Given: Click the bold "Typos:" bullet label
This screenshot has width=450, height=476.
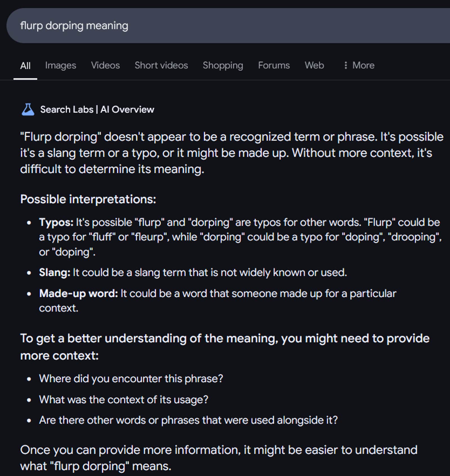Looking at the screenshot, I should click(56, 222).
